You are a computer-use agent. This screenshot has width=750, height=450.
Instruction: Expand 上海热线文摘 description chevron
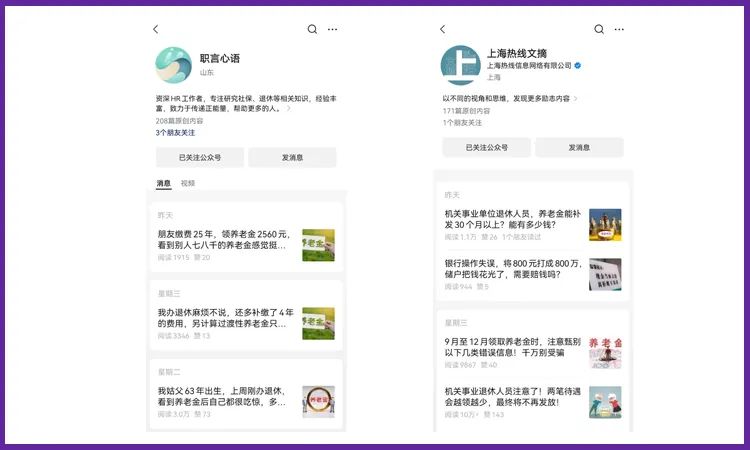pos(575,99)
